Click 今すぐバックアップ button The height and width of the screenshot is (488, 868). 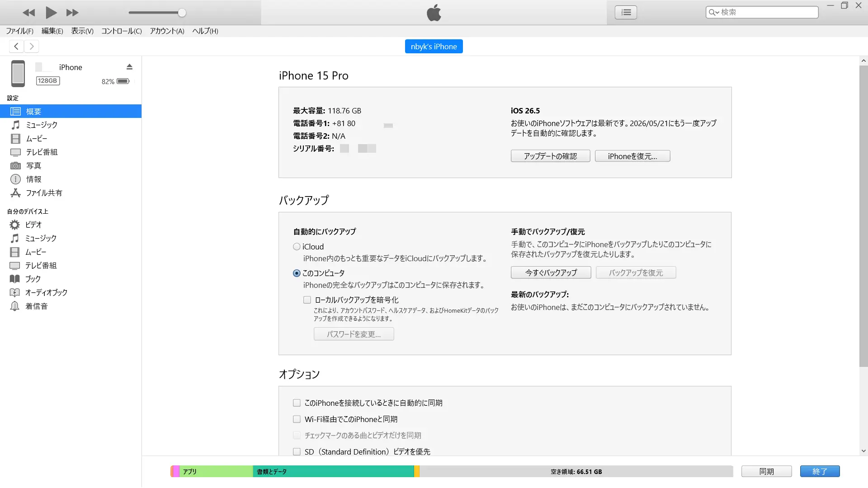pyautogui.click(x=551, y=272)
